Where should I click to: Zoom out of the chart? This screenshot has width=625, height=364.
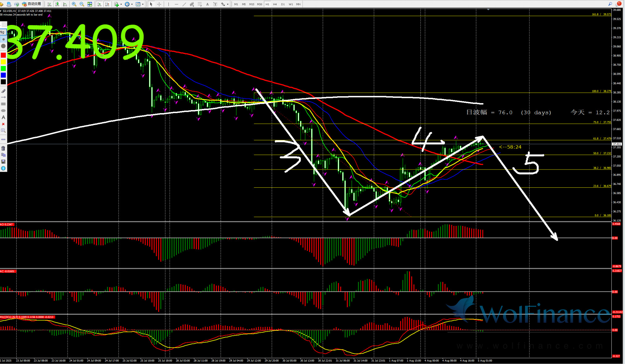tap(82, 4)
